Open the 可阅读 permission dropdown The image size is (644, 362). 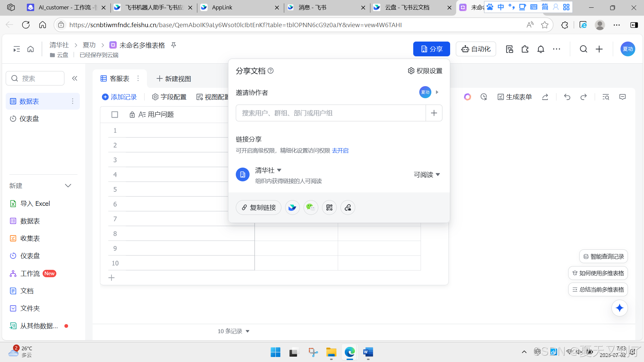[x=427, y=175]
